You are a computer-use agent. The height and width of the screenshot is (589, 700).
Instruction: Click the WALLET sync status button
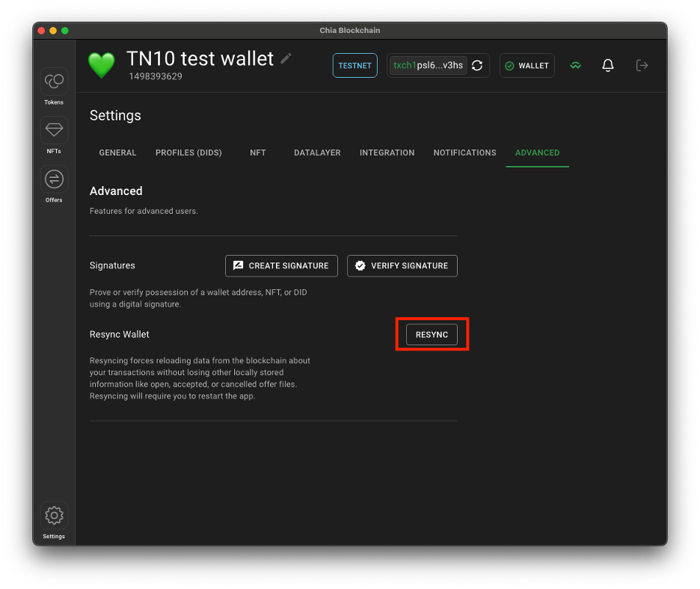coord(526,66)
